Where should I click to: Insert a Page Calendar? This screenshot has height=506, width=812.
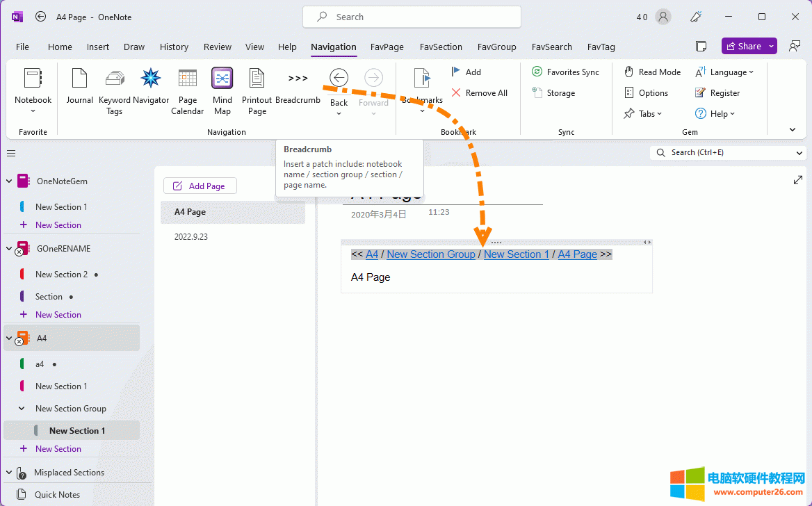tap(187, 90)
